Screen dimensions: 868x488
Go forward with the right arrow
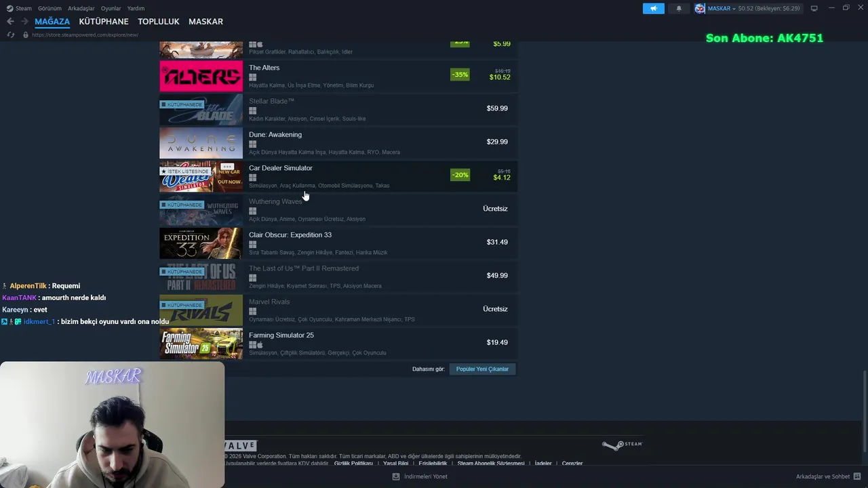(x=24, y=22)
